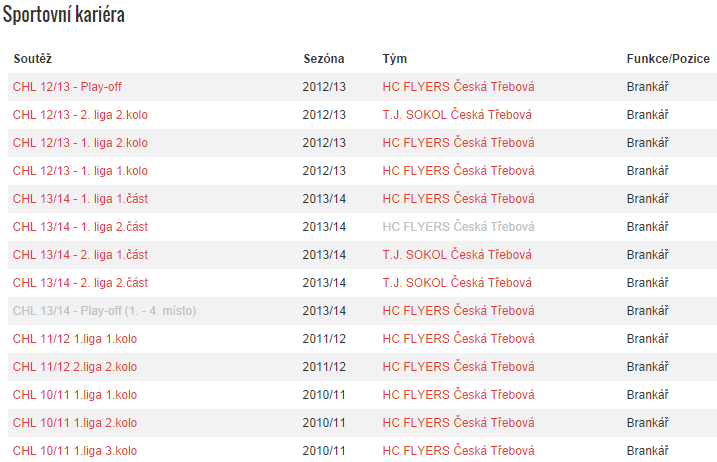Image resolution: width=717 pixels, height=462 pixels.
Task: Select CHL 12/13 - 1. liga 1.kolo link
Action: click(x=80, y=171)
